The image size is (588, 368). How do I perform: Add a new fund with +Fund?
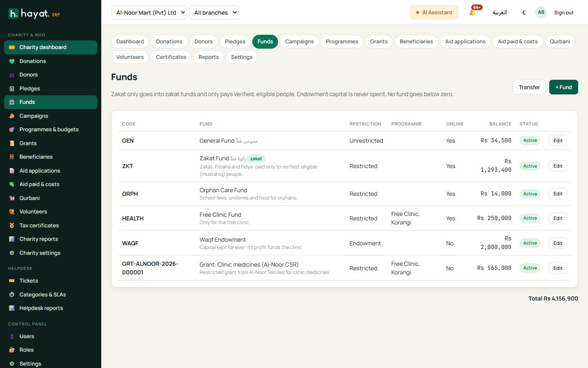[x=563, y=87]
